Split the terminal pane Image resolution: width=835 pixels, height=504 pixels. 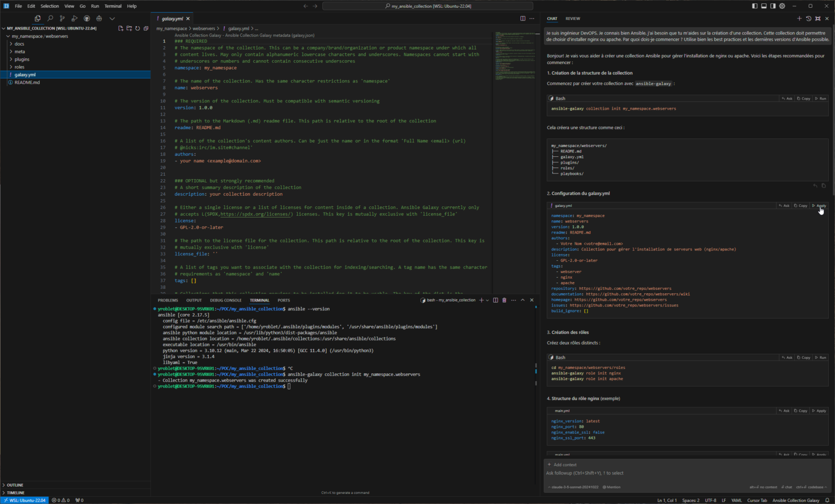[x=495, y=300]
